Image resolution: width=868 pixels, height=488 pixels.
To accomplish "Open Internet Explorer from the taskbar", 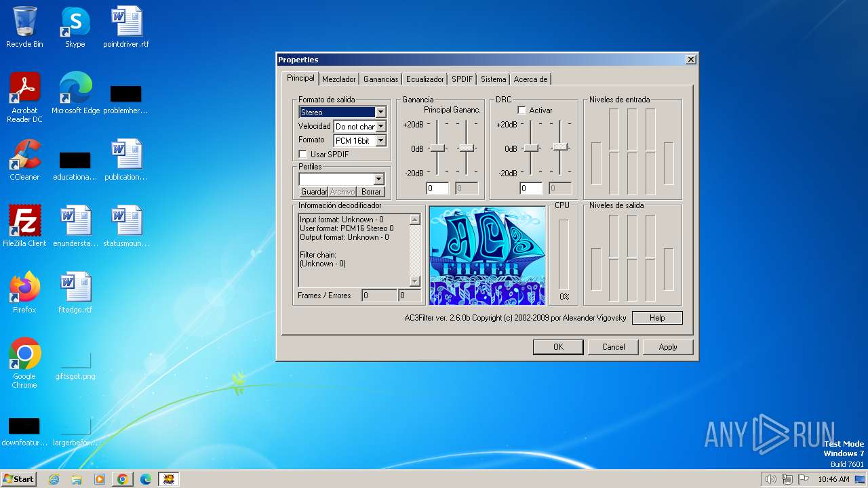I will coord(54,479).
